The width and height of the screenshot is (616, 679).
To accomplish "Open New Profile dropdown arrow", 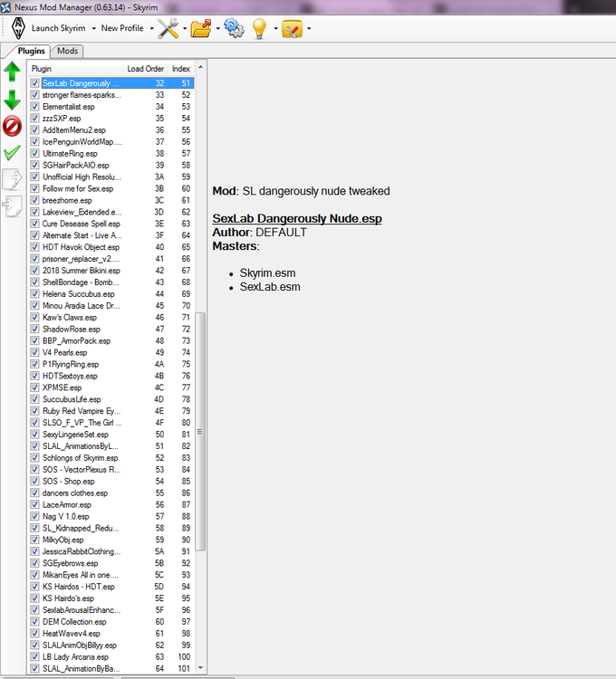I will 151,29.
